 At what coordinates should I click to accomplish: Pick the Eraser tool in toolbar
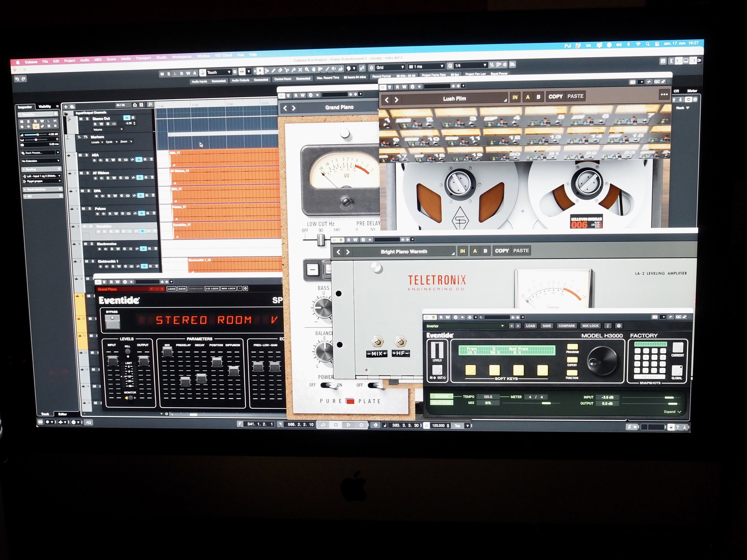coord(280,70)
